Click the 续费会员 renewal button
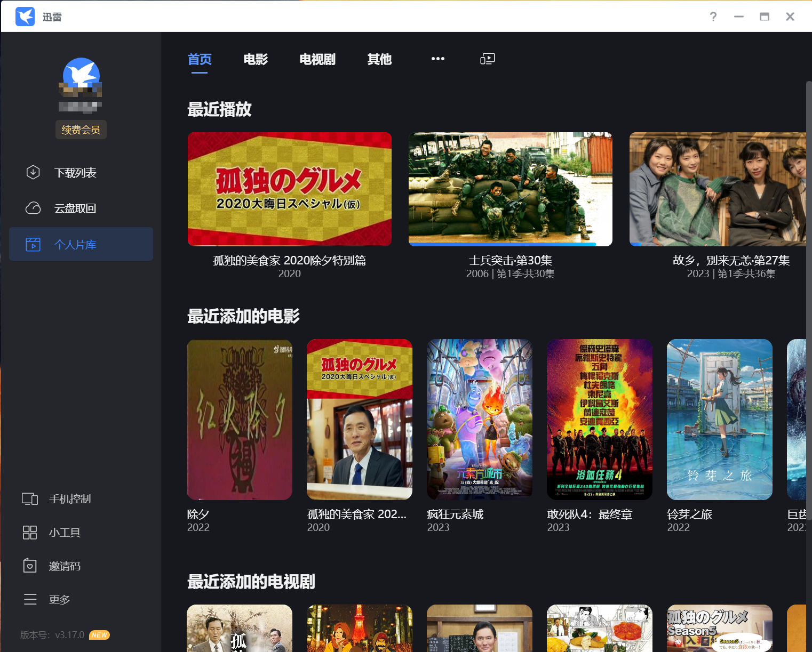 [x=81, y=130]
